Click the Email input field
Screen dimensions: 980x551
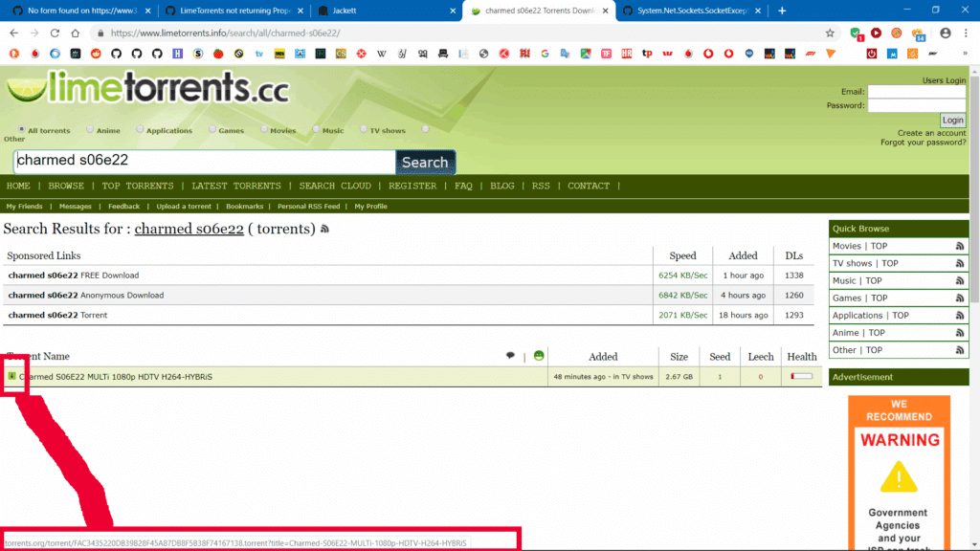coord(917,91)
